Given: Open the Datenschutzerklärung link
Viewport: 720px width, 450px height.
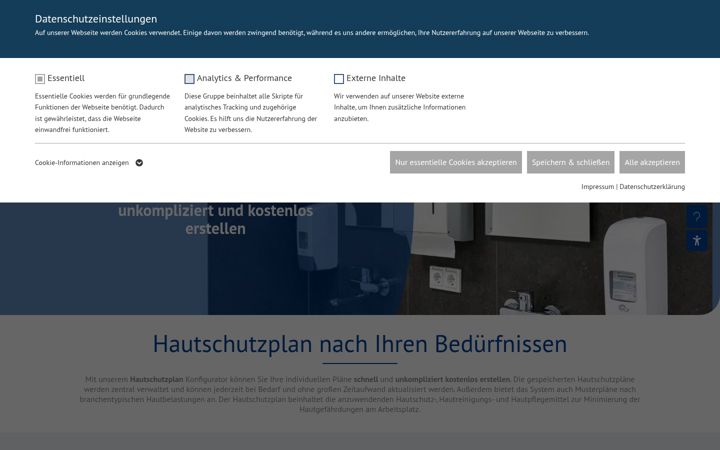Looking at the screenshot, I should (652, 186).
